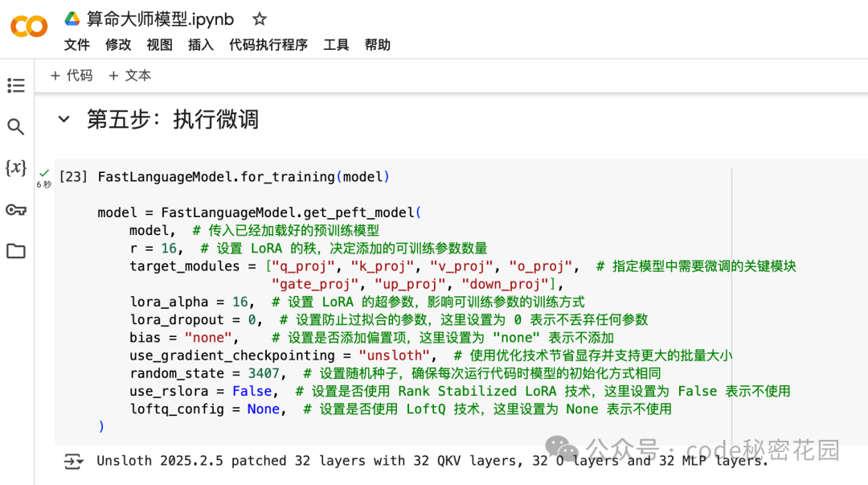This screenshot has width=868, height=485.
Task: Open the files folder icon in the sidebar
Action: click(16, 252)
